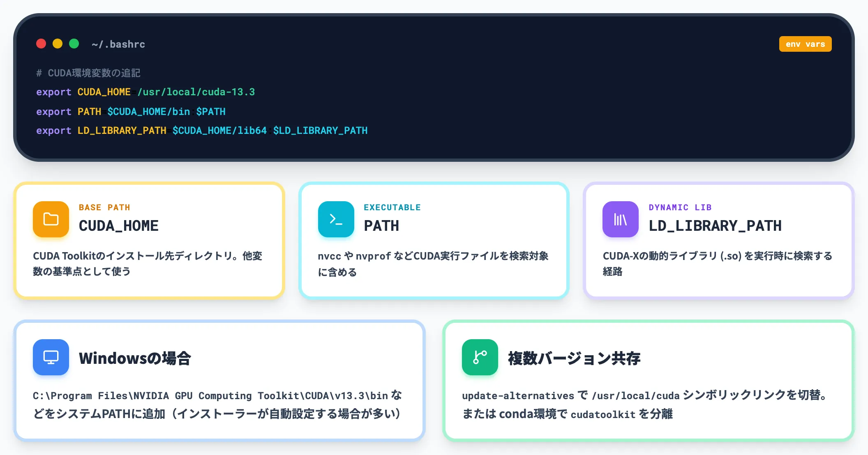The width and height of the screenshot is (868, 455).
Task: Click the orange folder icon for CUDA_HOME
Action: [51, 219]
